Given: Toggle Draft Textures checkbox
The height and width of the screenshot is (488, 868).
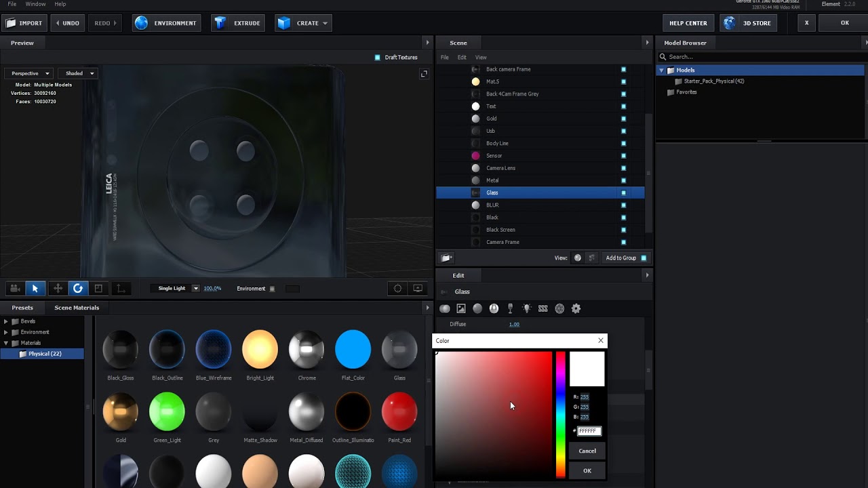Looking at the screenshot, I should click(x=378, y=58).
